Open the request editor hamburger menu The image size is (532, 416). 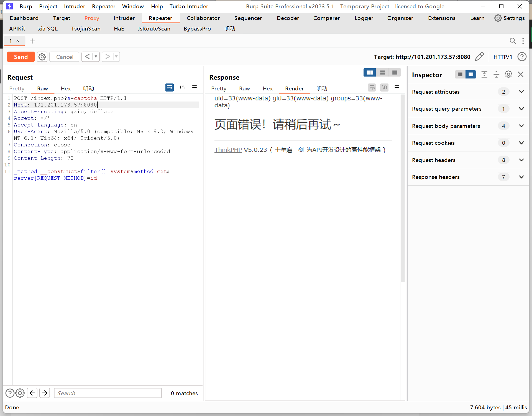(195, 88)
